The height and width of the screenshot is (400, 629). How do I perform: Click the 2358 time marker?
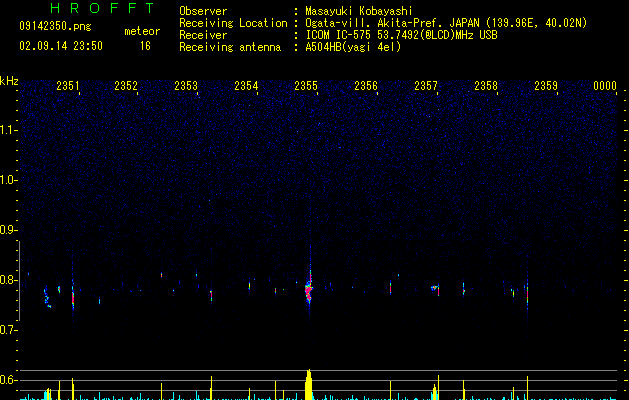[486, 86]
